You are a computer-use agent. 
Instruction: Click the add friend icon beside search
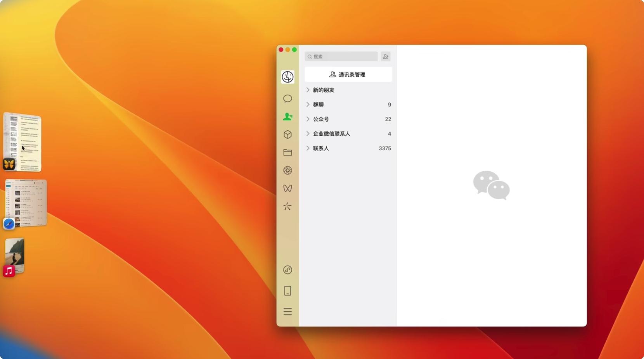[386, 56]
